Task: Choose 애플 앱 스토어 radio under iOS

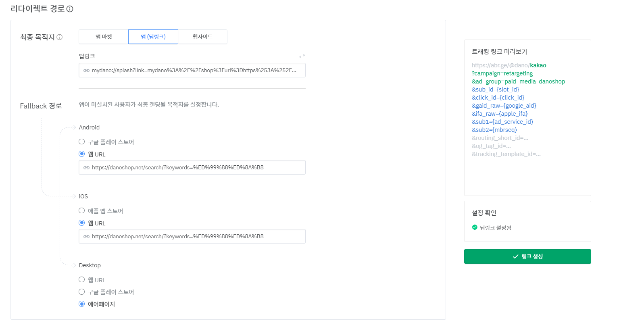Action: tap(81, 210)
